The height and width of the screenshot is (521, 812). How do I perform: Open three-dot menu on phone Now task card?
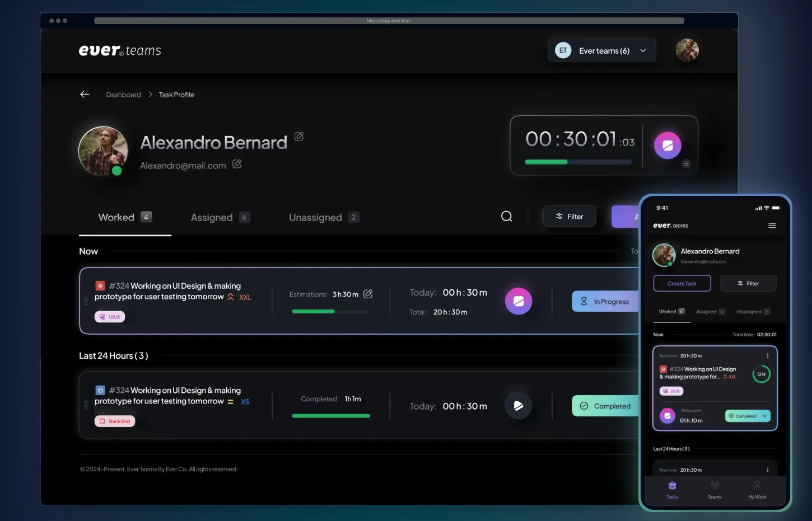pos(768,356)
